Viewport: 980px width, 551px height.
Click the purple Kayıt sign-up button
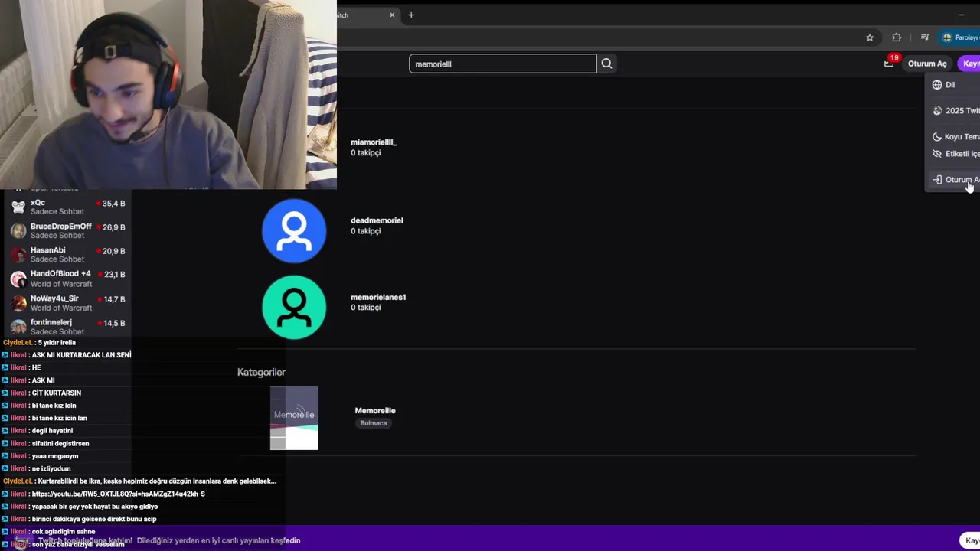pos(969,64)
